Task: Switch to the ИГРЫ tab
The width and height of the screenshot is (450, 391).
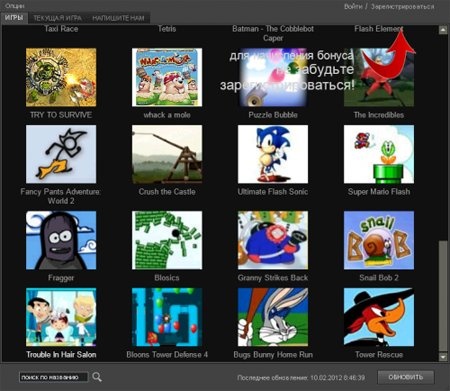Action: click(14, 18)
